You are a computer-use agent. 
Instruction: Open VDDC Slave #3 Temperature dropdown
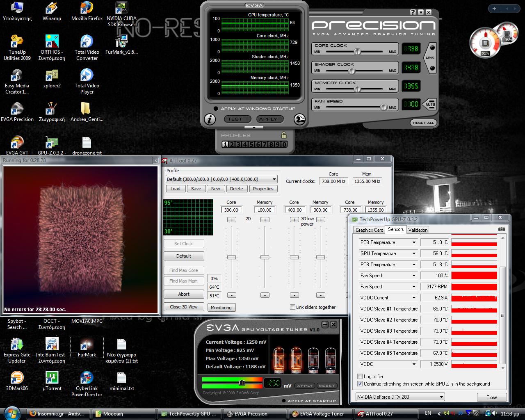[x=414, y=331]
